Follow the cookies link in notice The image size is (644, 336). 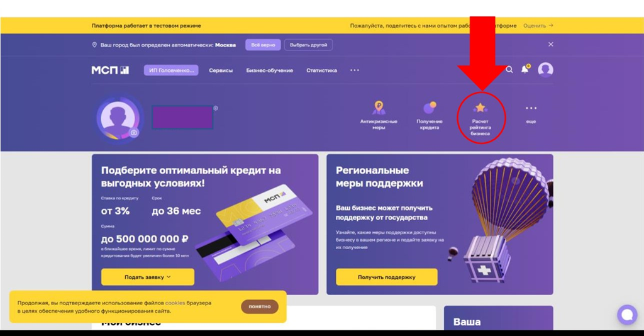coord(175,303)
